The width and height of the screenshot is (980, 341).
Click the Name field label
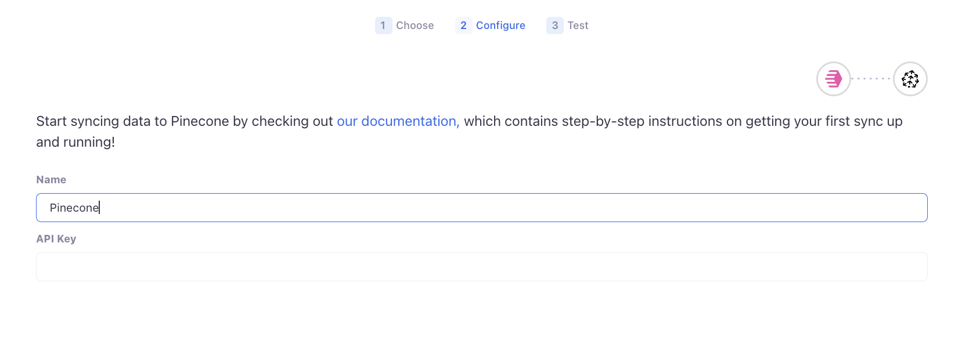point(51,180)
